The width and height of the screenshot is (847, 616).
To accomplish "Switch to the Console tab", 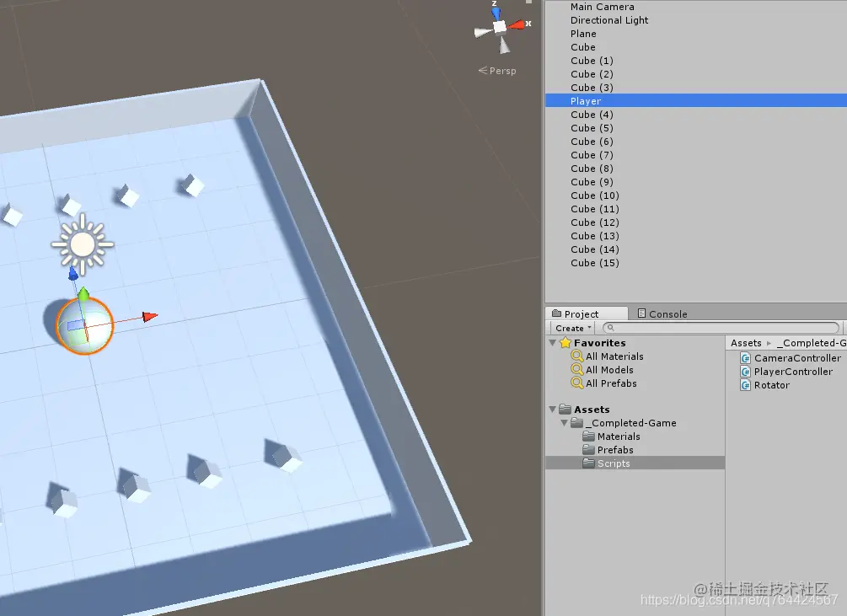I will point(662,313).
